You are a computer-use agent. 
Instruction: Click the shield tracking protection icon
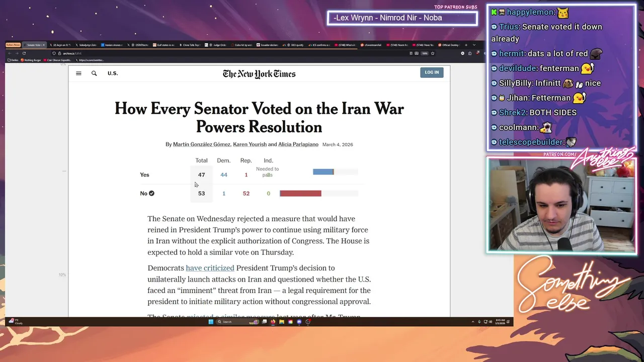point(54,53)
